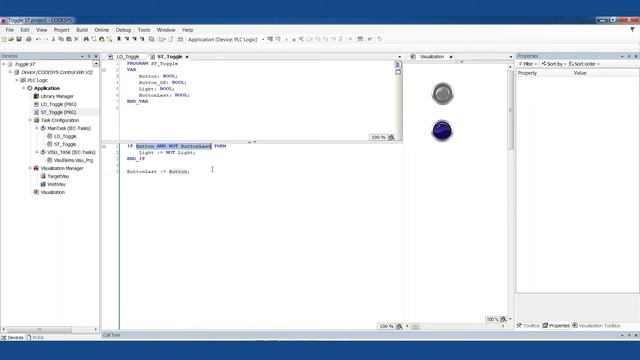Click the Redo arrow in the toolbar

[x=46, y=39]
